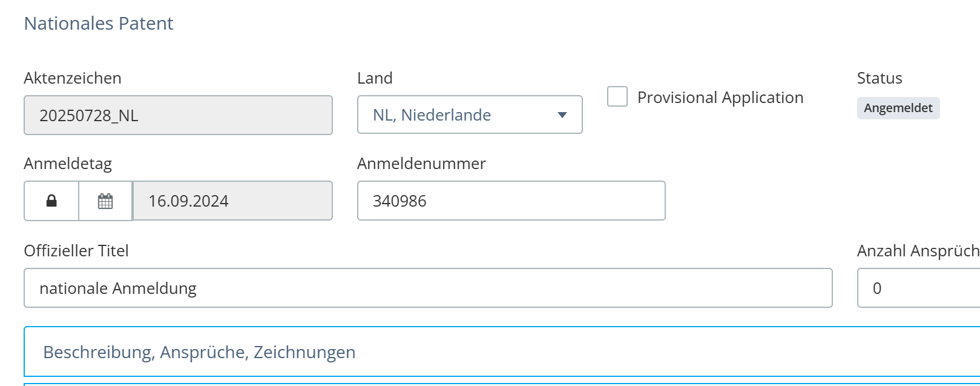
Task: Click the Aktenzeichen label
Action: tap(73, 78)
